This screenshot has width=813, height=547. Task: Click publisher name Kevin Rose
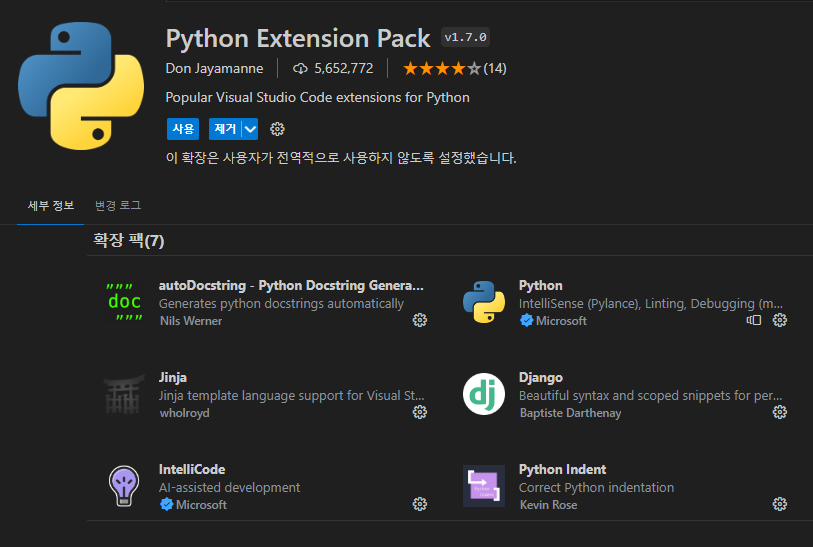pos(549,505)
